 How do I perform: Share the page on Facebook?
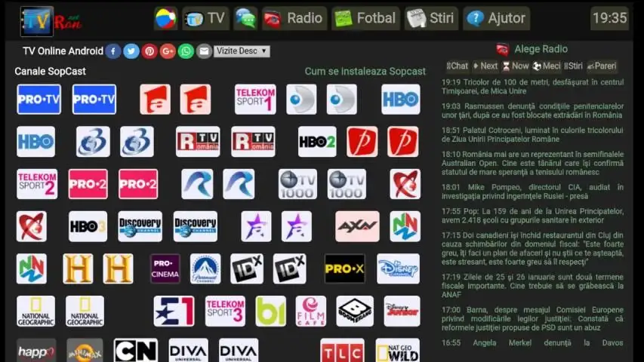113,51
